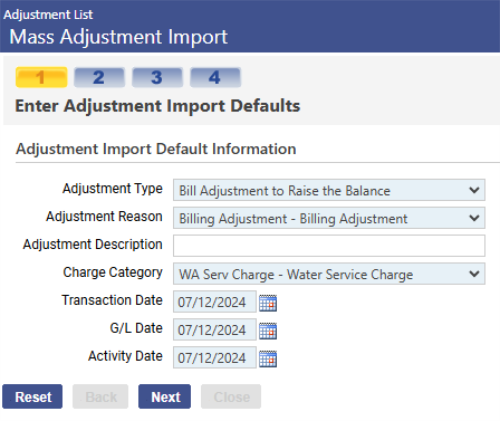Screen dimensions: 500x421
Task: Go to wizard step 1
Action: point(41,77)
